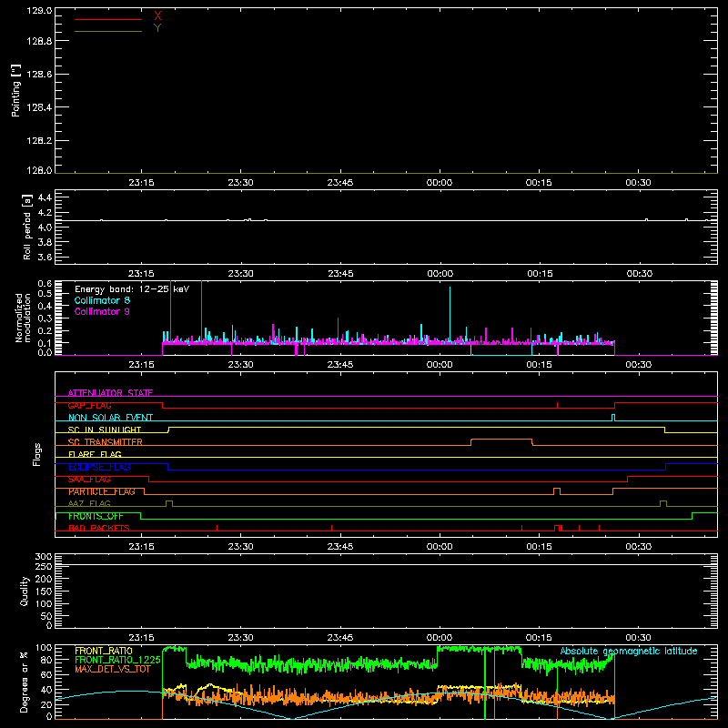
Task: Click 'Energy band: 12-25 keV' label
Action: (132, 289)
